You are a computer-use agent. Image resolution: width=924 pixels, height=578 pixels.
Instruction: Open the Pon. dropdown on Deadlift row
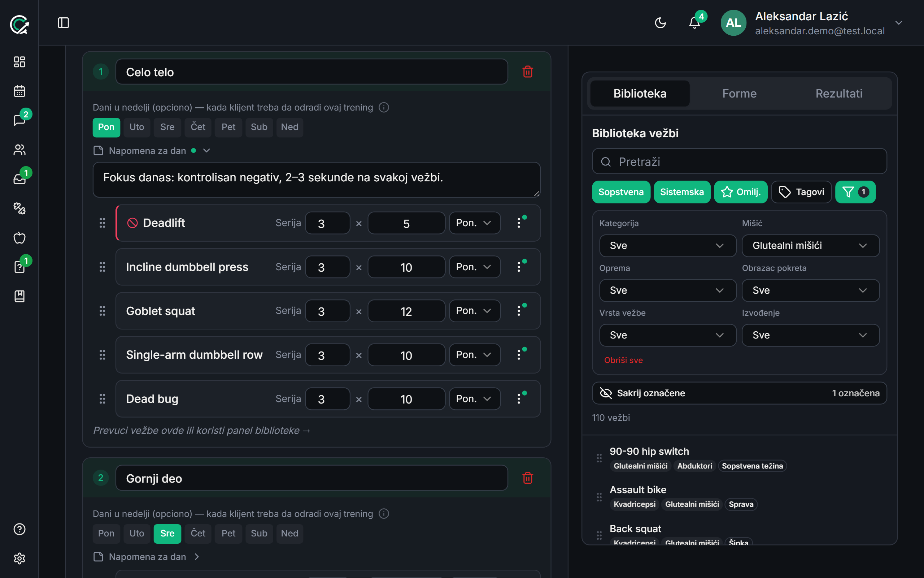point(475,223)
